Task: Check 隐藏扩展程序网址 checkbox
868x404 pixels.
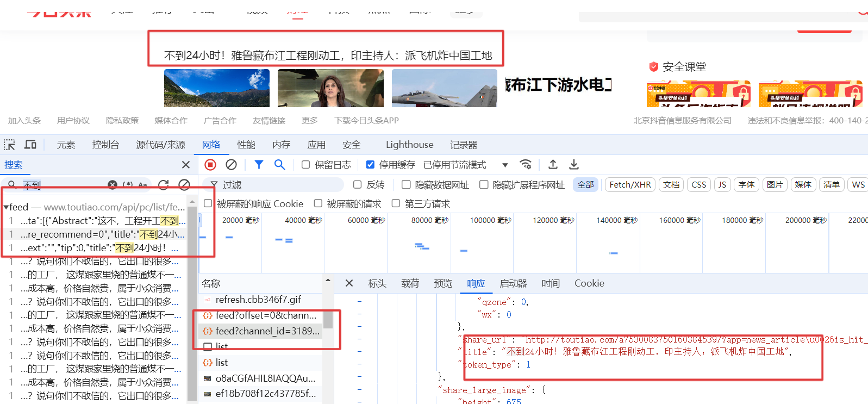Action: tap(483, 185)
